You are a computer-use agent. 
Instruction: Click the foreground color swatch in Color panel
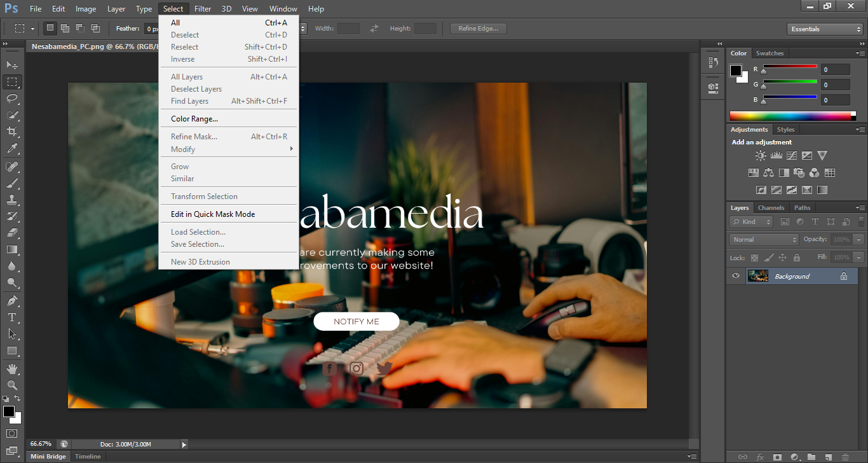[x=735, y=71]
